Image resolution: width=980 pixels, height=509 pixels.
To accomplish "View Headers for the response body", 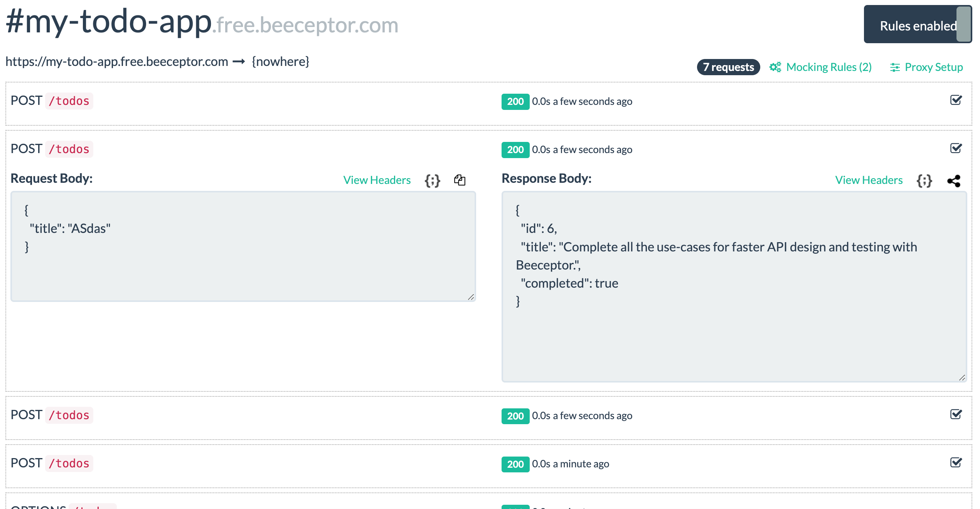I will tap(869, 180).
